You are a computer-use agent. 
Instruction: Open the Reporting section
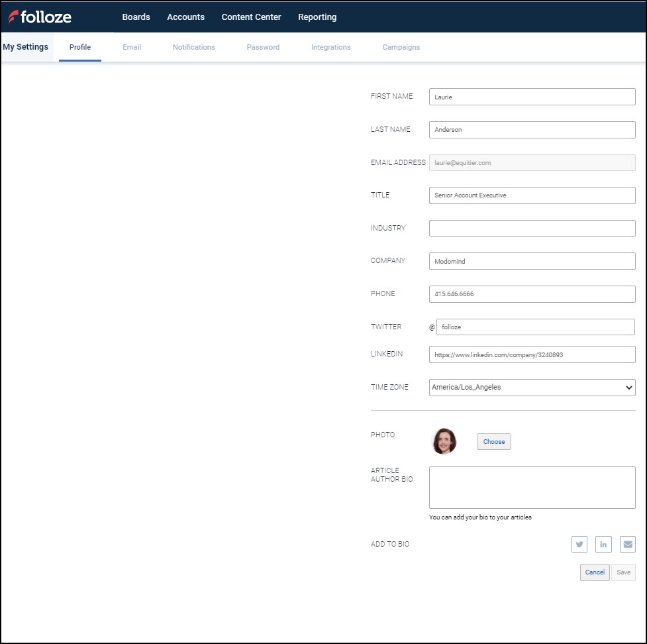(x=317, y=17)
